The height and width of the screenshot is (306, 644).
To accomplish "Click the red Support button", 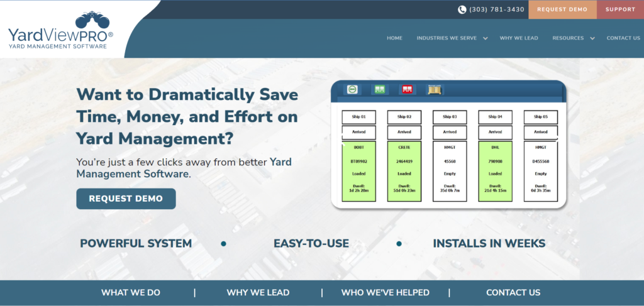I will [x=620, y=9].
